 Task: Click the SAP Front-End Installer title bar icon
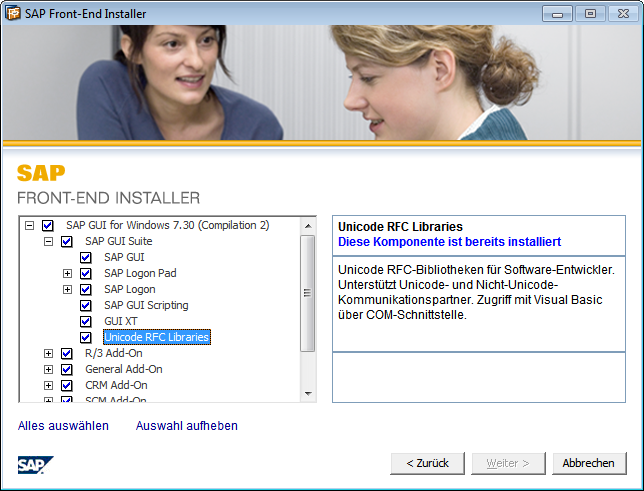pyautogui.click(x=12, y=13)
